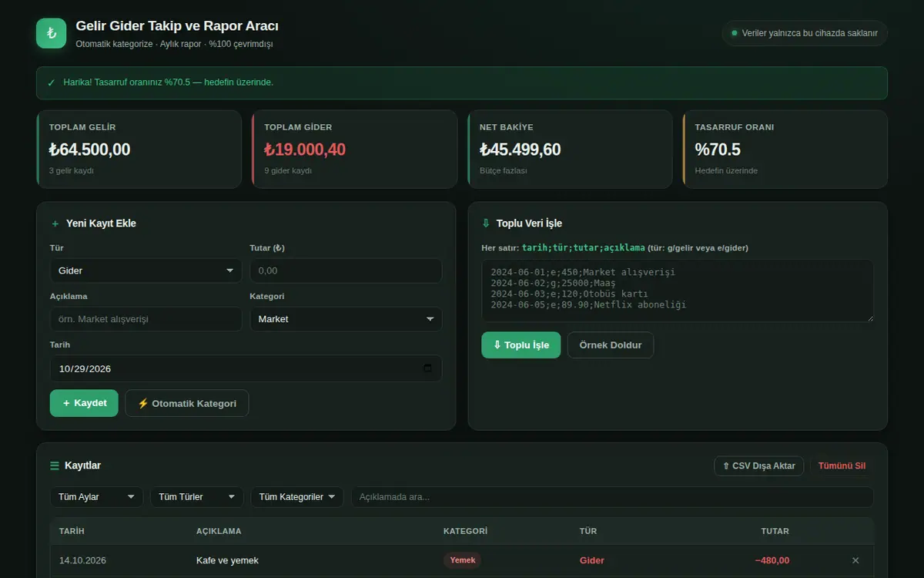924x578 pixels.
Task: Expand the Tüm Kategoriler category filter
Action: [297, 497]
